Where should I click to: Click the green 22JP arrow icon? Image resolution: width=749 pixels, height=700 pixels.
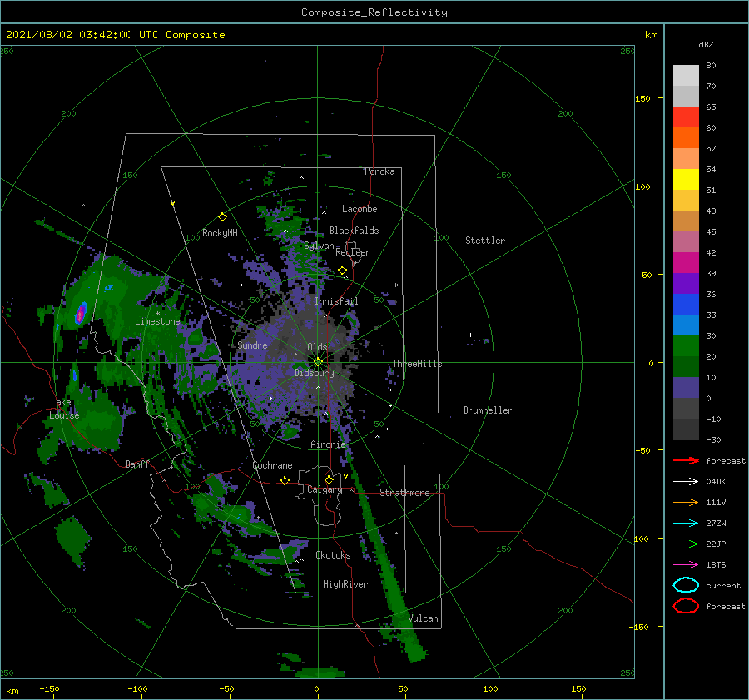click(x=686, y=544)
